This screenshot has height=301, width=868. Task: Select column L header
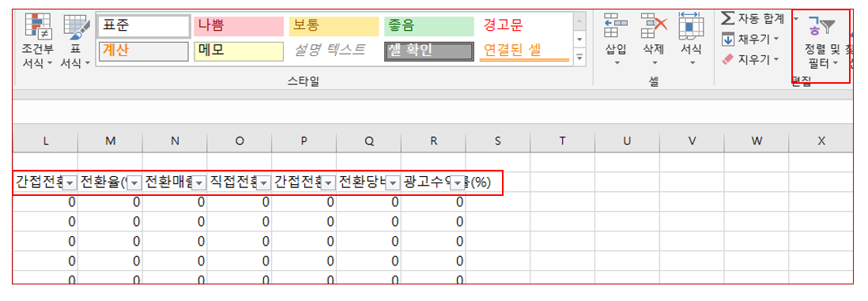[45, 141]
